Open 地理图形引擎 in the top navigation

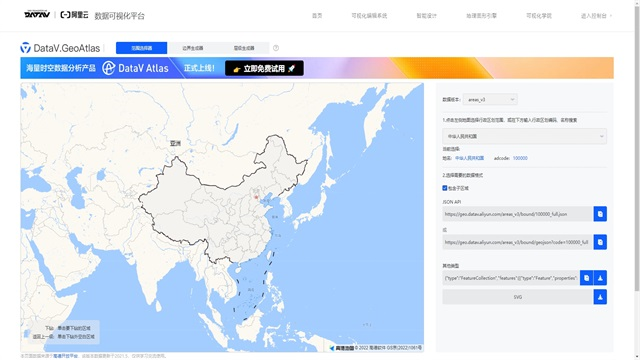click(481, 16)
